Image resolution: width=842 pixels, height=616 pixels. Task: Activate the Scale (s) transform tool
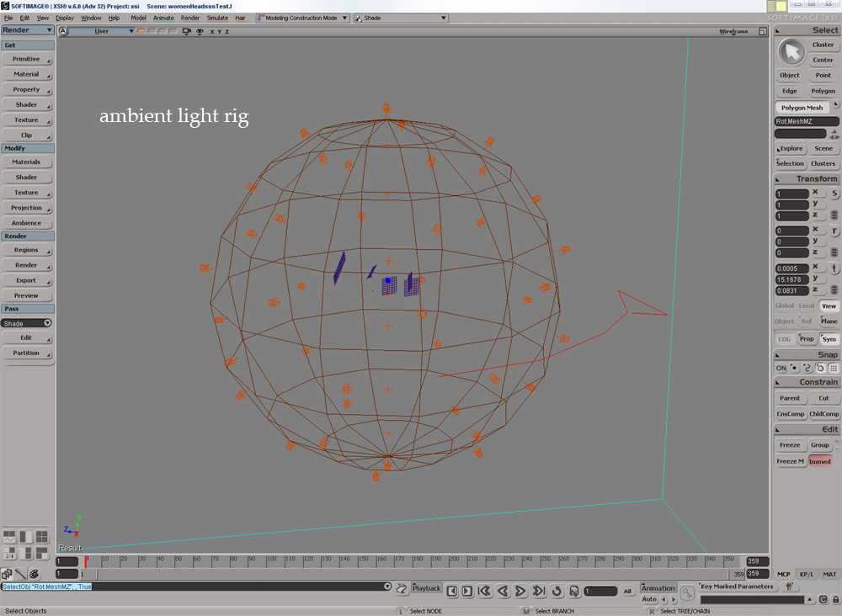[x=834, y=194]
